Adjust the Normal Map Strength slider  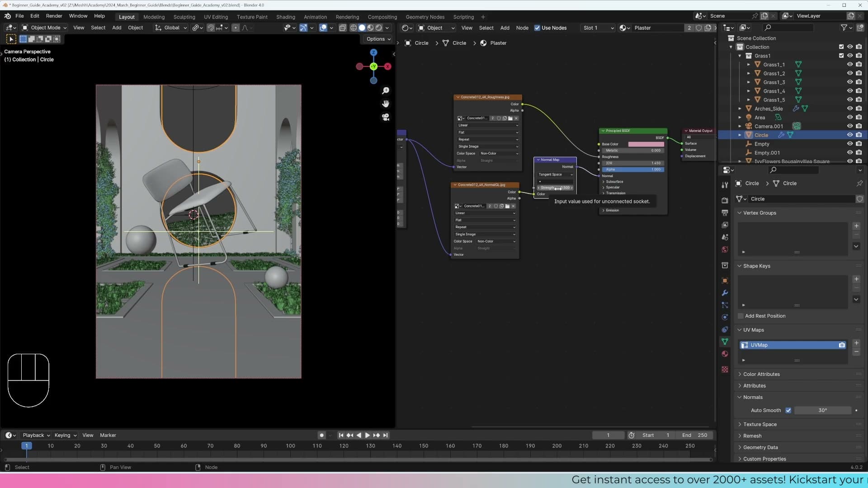click(555, 188)
